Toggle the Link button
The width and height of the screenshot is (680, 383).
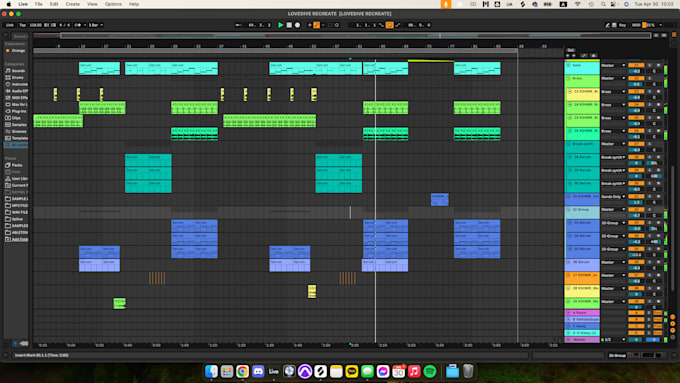(10, 25)
